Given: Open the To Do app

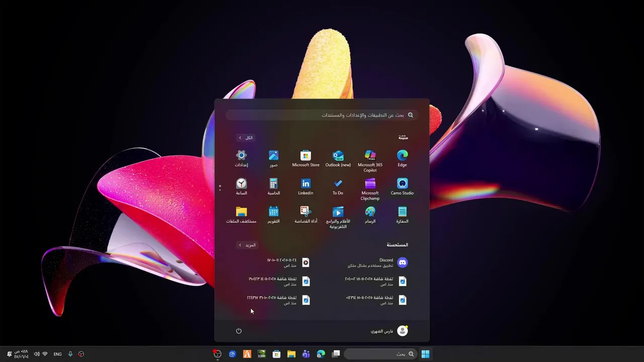Looking at the screenshot, I should (338, 187).
